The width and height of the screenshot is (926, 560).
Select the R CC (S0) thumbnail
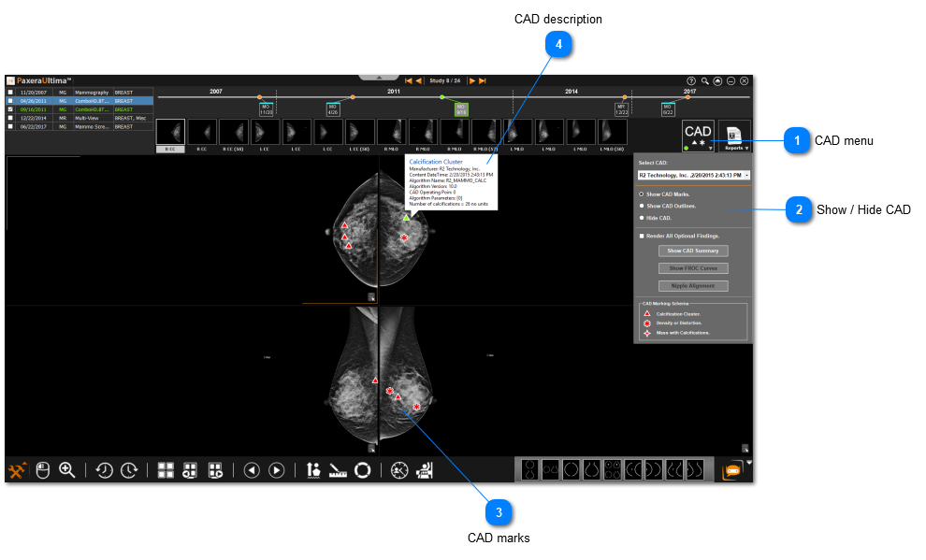235,136
